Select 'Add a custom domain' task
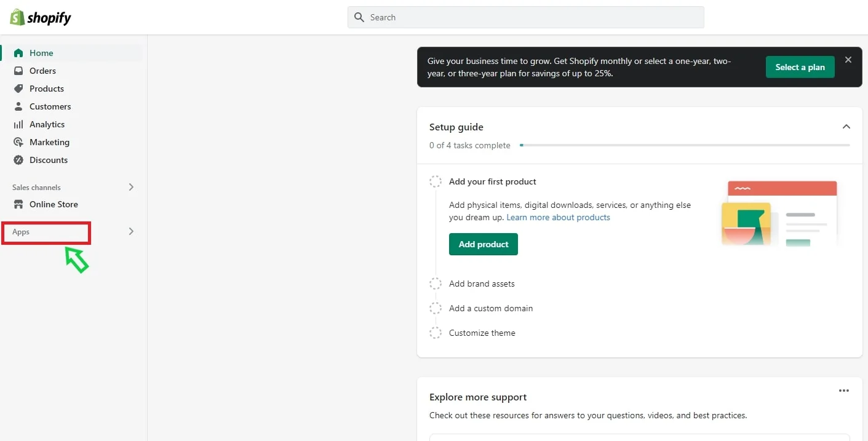Viewport: 868px width, 441px height. (x=490, y=308)
